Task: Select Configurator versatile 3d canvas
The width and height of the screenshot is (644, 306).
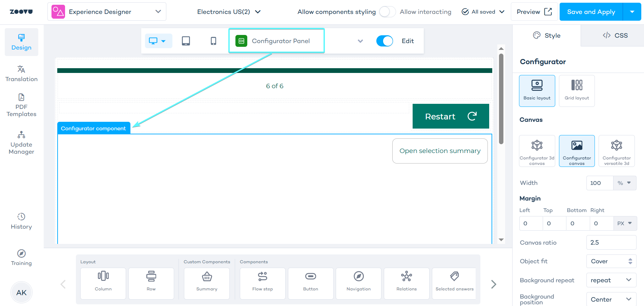Action: click(616, 151)
